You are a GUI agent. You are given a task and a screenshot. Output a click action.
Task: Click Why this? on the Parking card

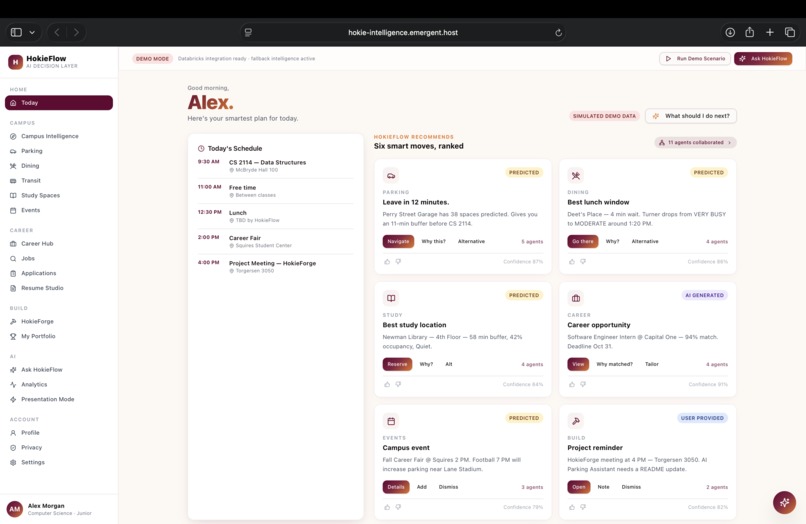point(433,241)
